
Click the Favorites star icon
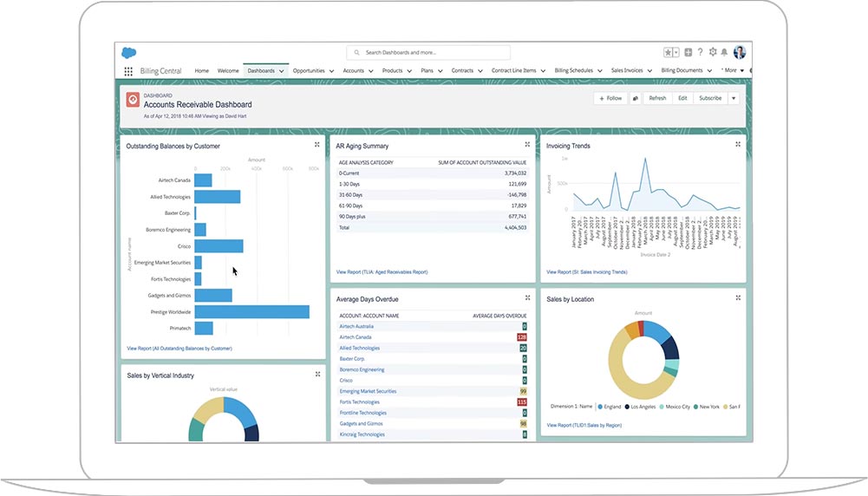point(669,53)
